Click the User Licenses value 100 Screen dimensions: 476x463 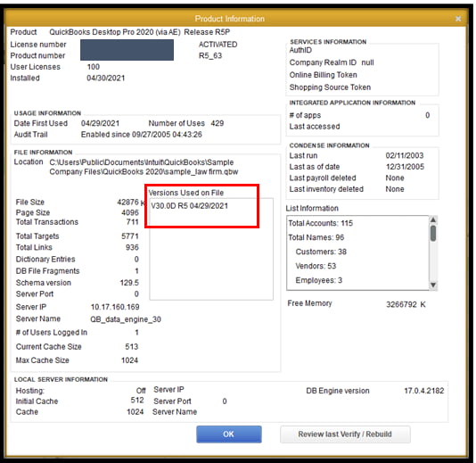(94, 67)
